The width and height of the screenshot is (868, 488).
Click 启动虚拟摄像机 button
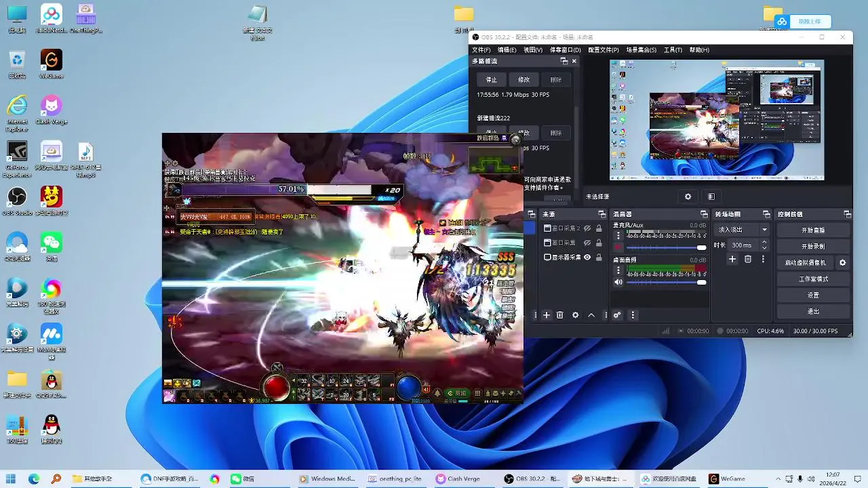tap(806, 262)
